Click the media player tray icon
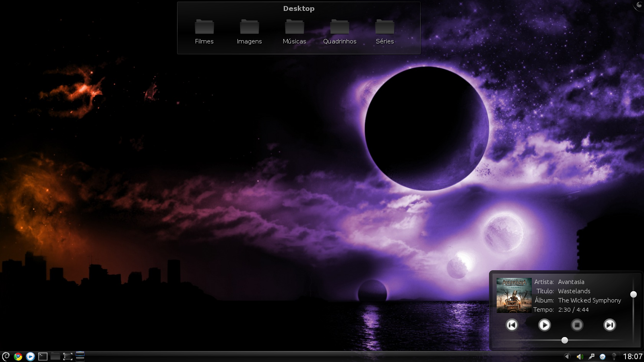The width and height of the screenshot is (644, 362). pos(603,356)
